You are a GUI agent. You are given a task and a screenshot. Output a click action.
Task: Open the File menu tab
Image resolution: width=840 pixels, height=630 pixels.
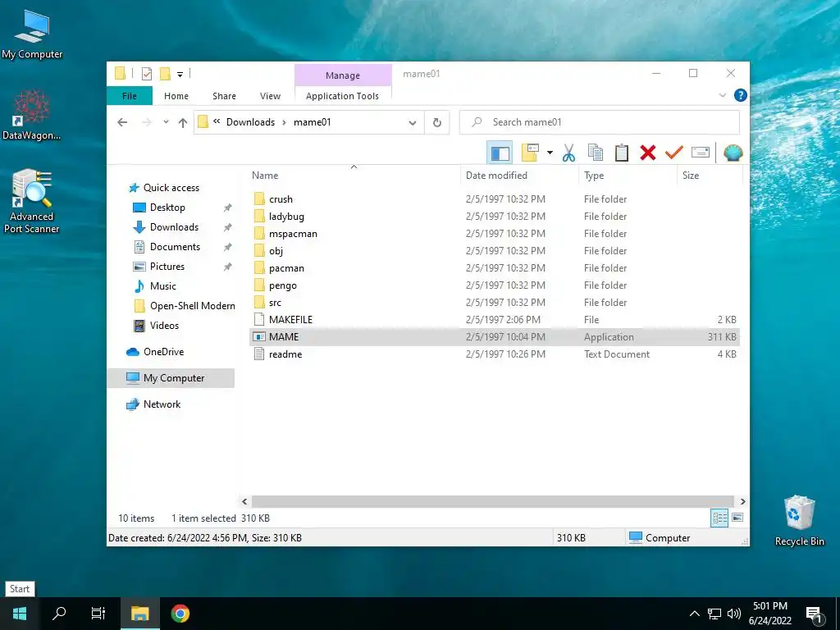(x=129, y=96)
